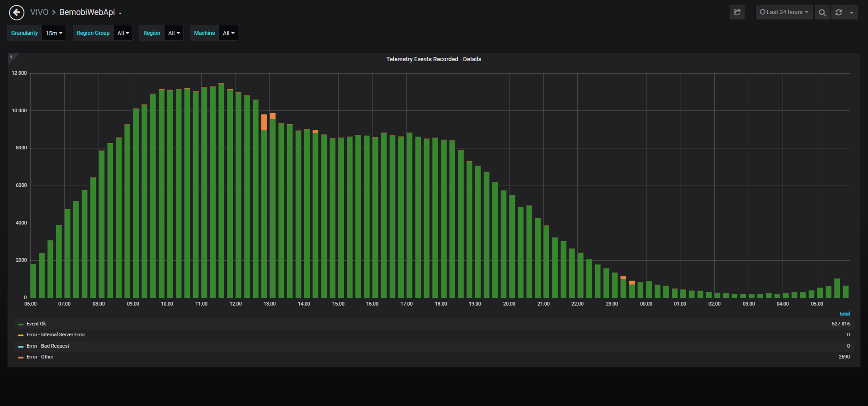Click the blue Bad Request color swatch

(21, 346)
